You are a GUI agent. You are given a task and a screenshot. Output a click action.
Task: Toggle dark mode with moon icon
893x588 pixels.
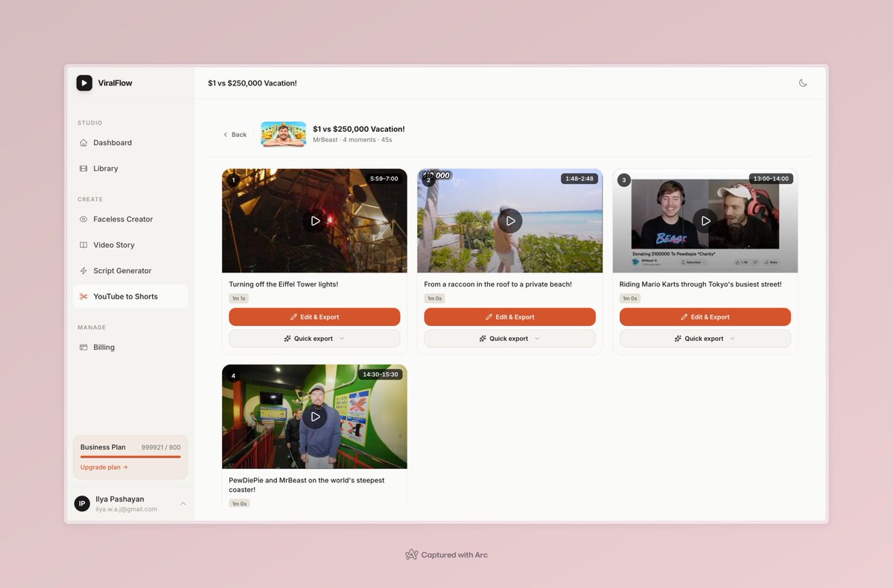click(x=803, y=83)
